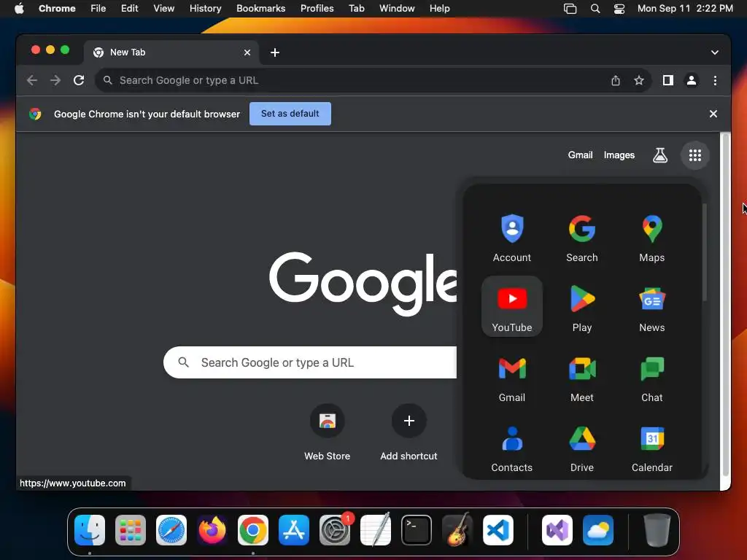Open Spotlight search in the menu bar
The image size is (747, 560).
595,9
